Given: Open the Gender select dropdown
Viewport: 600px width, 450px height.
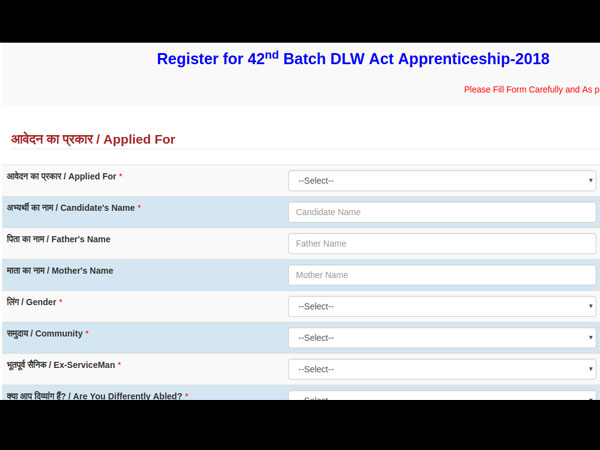Looking at the screenshot, I should (442, 306).
